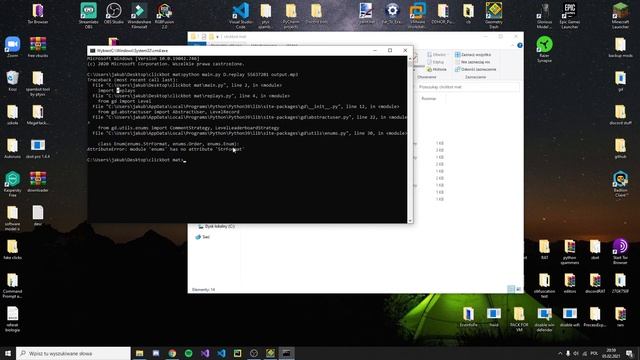Open the POL language indicator
Image resolution: width=640 pixels, height=360 pixels.
pos(594,353)
